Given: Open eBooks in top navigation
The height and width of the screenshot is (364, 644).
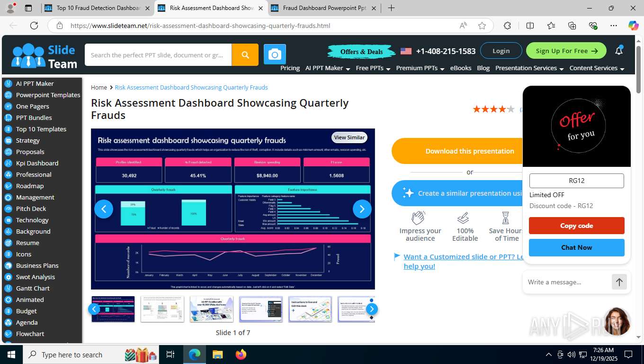Looking at the screenshot, I should [461, 68].
